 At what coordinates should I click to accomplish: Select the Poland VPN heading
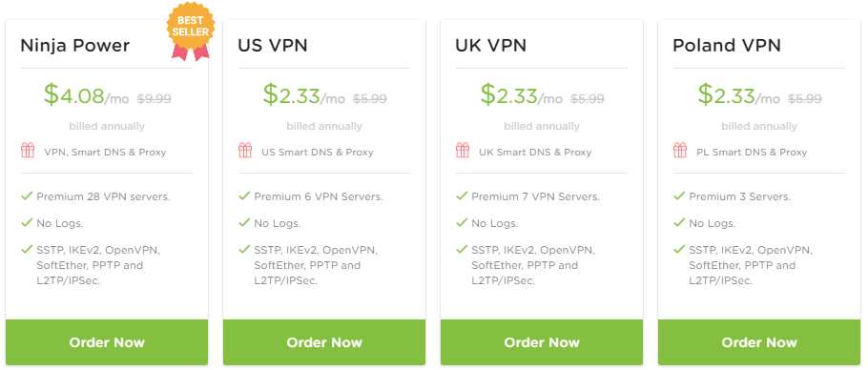pos(727,46)
